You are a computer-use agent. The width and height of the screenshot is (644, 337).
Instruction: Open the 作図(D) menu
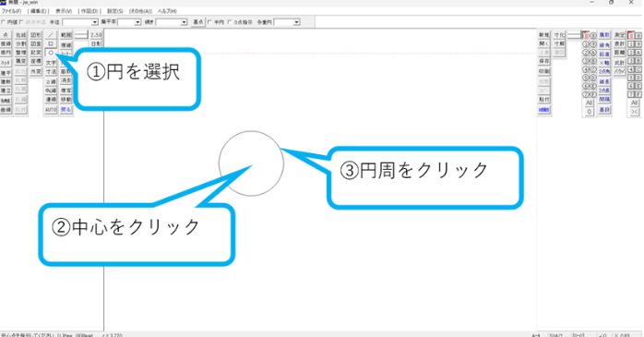click(89, 11)
